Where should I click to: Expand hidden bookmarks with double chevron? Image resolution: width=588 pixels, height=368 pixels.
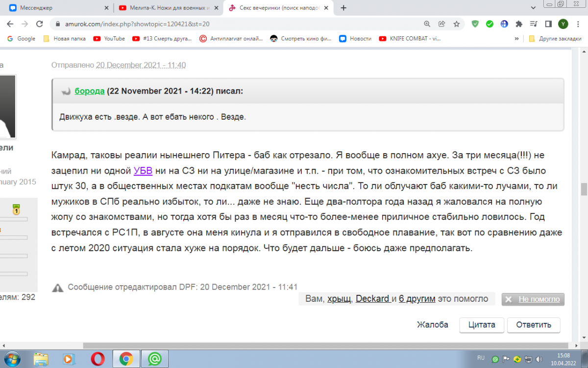tap(516, 38)
